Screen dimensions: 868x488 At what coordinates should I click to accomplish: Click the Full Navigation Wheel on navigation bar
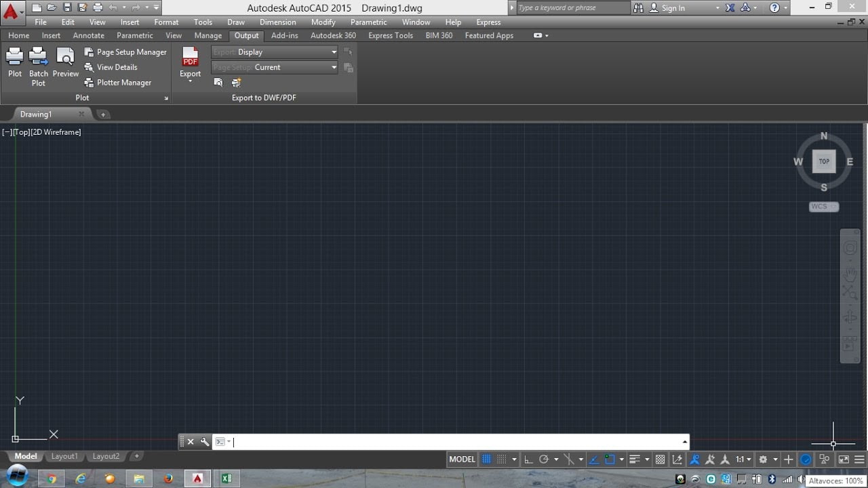click(850, 249)
